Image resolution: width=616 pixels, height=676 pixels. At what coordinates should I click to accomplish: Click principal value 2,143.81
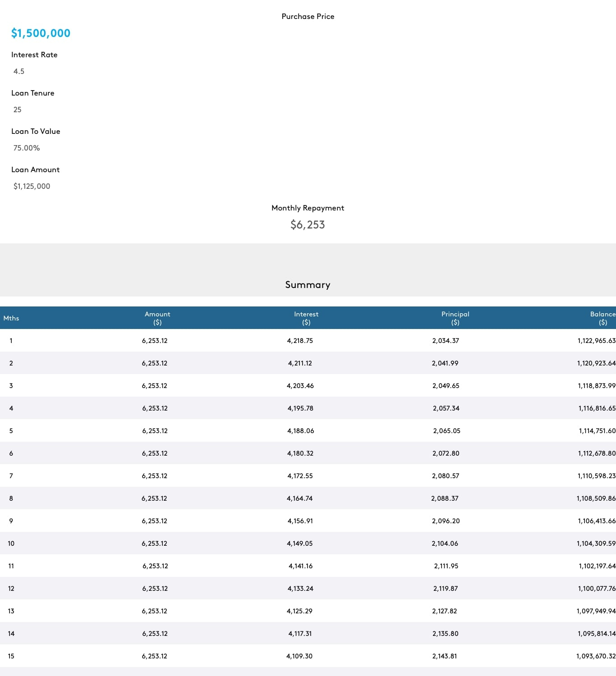(445, 656)
